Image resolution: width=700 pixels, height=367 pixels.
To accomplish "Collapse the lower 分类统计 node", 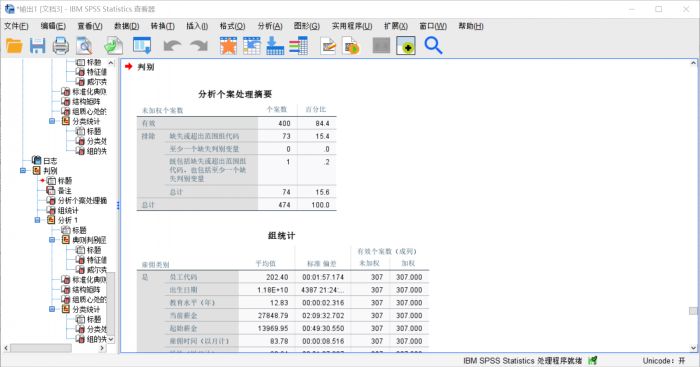I will point(52,309).
